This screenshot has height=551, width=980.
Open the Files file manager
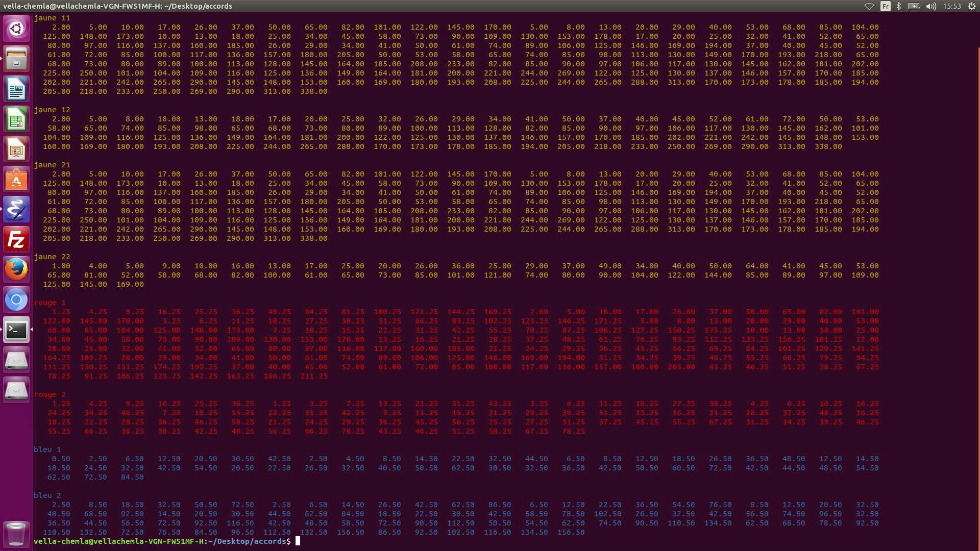(16, 59)
